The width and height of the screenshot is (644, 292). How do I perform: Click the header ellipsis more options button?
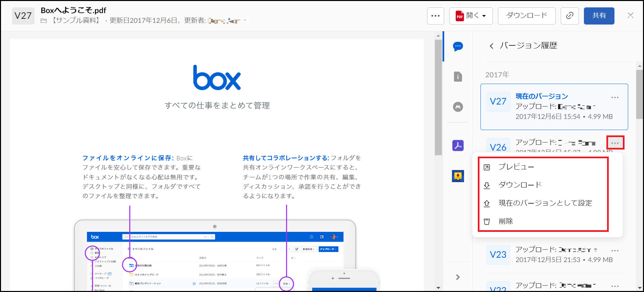435,16
